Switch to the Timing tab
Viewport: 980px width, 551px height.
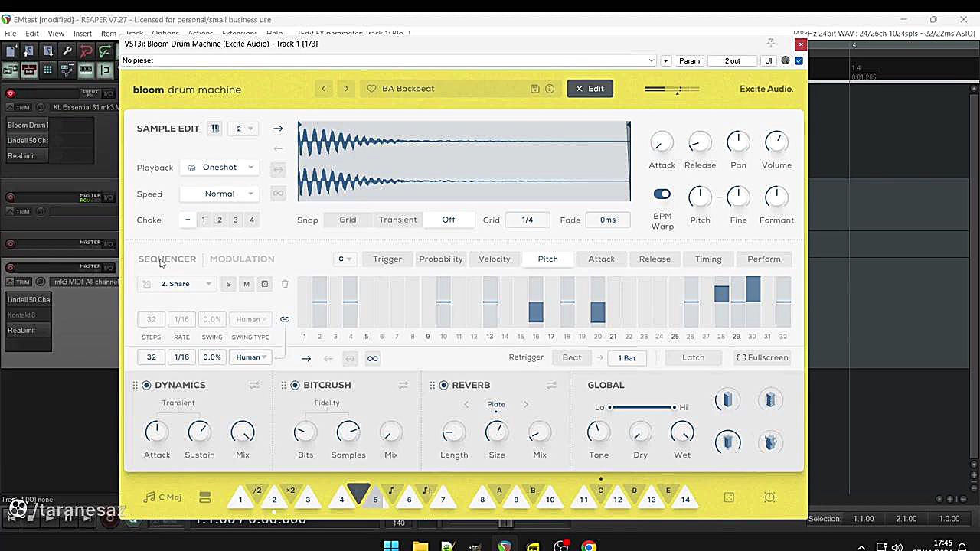[x=708, y=259]
